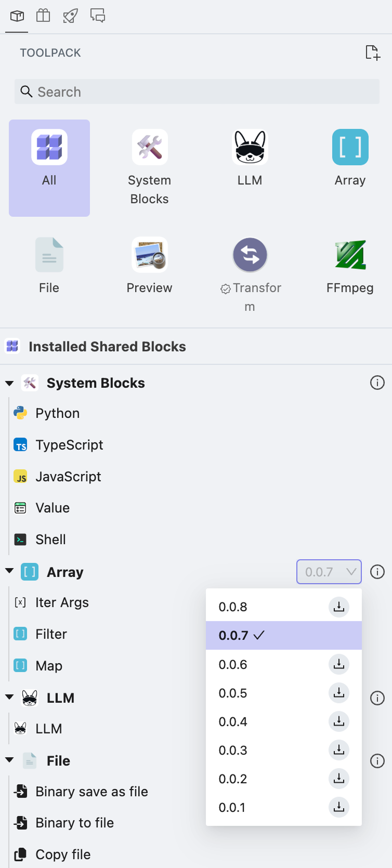The height and width of the screenshot is (868, 392).
Task: Collapse the File blocks group
Action: tap(9, 760)
